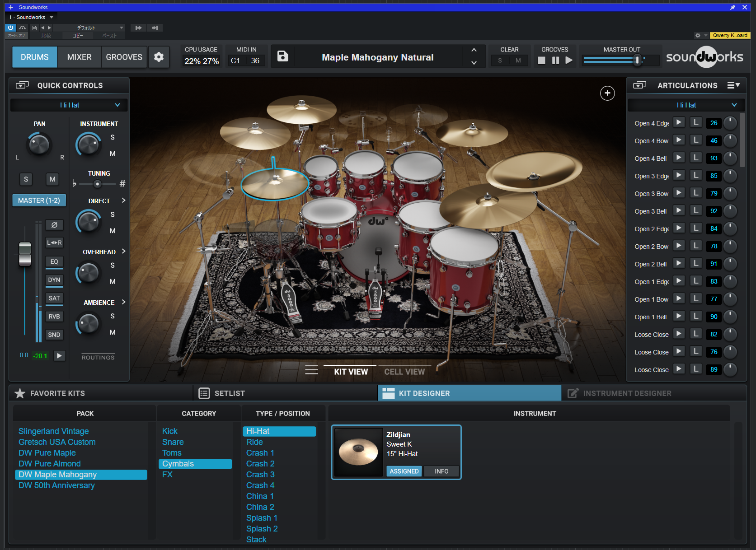Save the current kit preset
756x550 pixels.
(x=283, y=56)
